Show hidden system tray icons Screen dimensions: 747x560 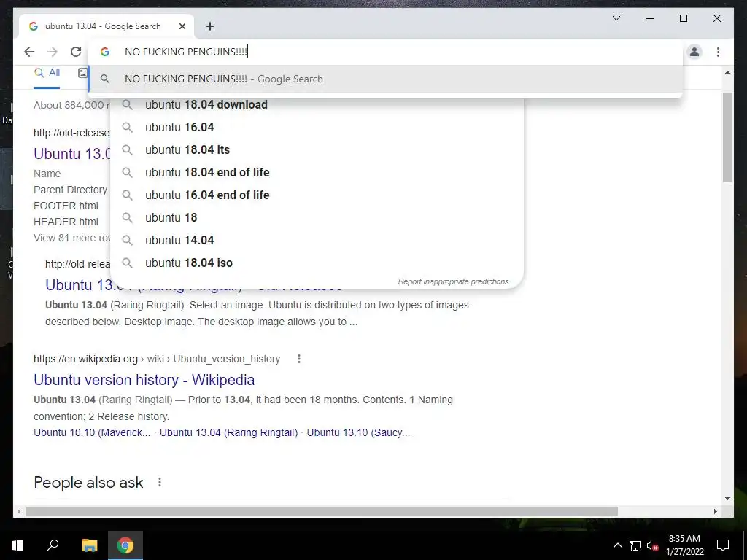617,545
